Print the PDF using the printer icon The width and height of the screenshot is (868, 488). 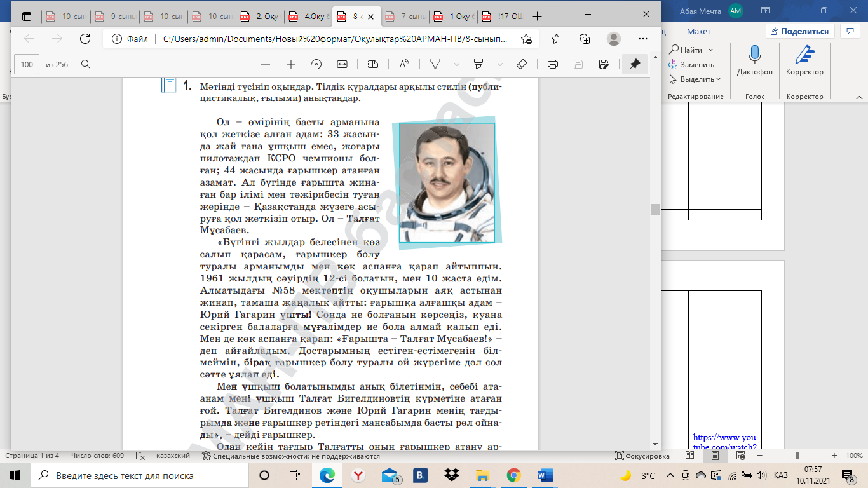tap(553, 64)
